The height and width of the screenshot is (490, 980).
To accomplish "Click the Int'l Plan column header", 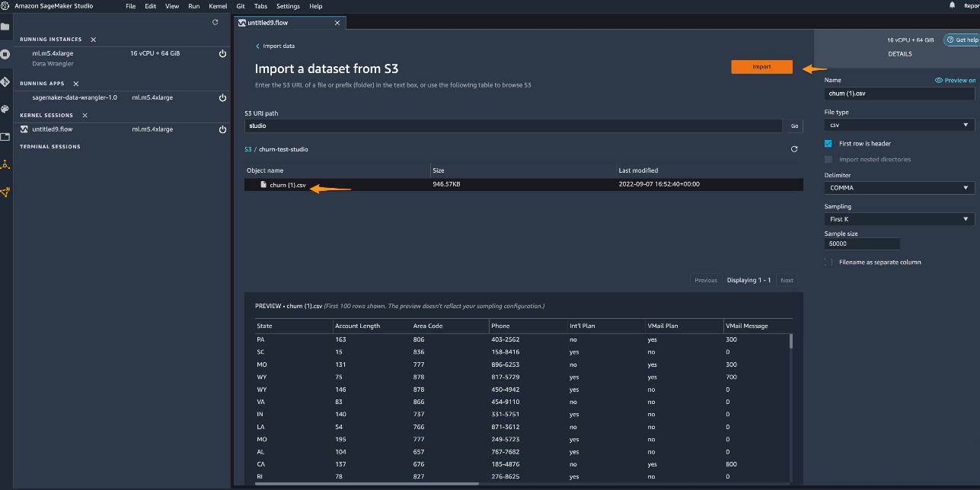I will [583, 326].
